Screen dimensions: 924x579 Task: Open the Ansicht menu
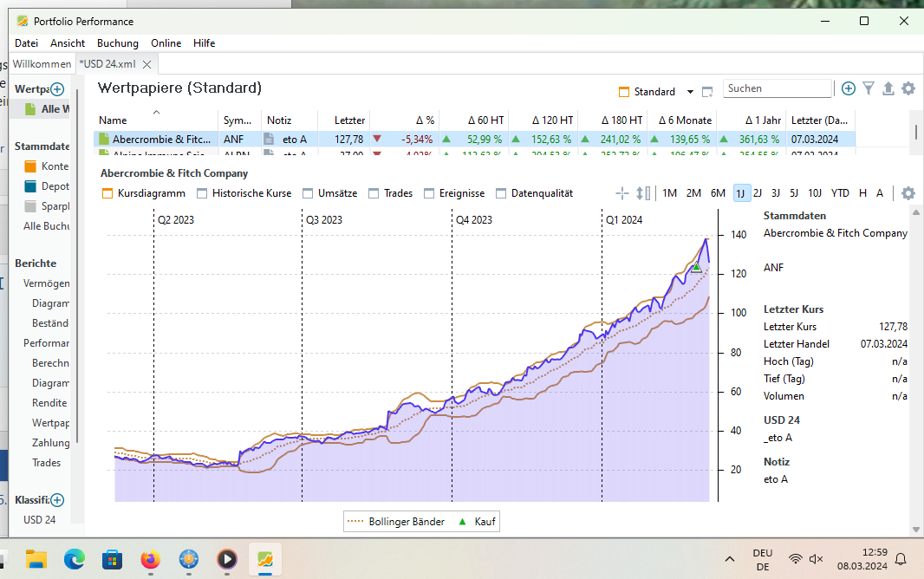pos(68,43)
